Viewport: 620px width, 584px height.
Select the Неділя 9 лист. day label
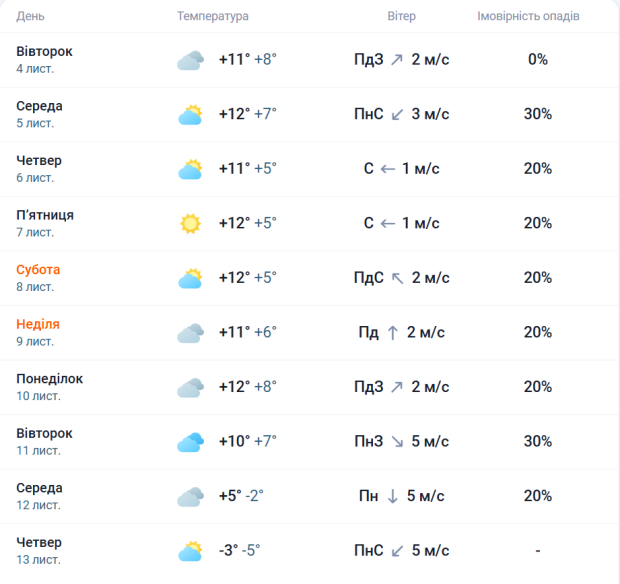click(x=38, y=332)
